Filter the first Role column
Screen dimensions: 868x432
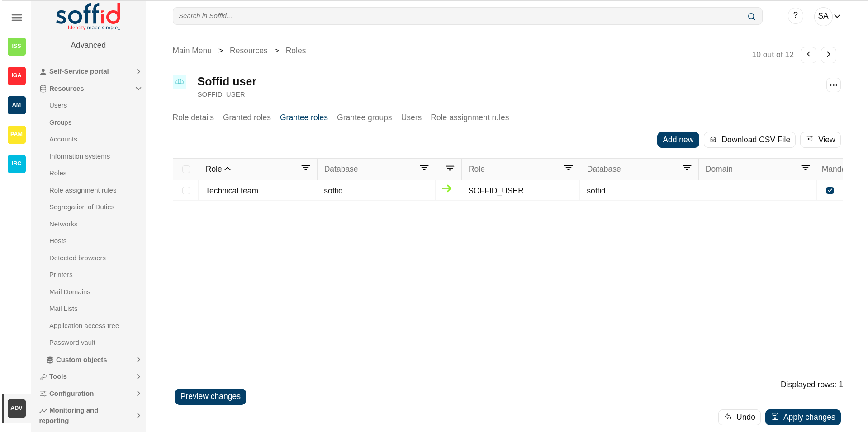tap(306, 168)
